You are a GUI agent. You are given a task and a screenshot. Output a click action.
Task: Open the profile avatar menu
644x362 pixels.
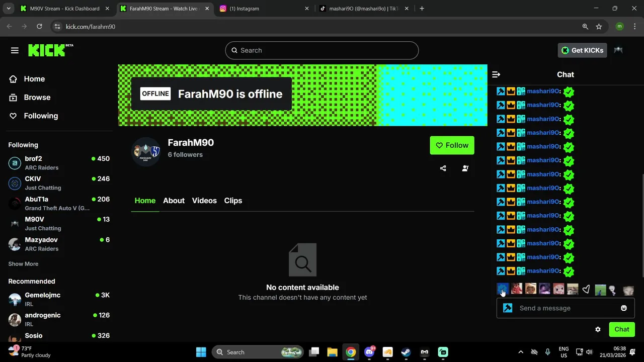tap(618, 50)
